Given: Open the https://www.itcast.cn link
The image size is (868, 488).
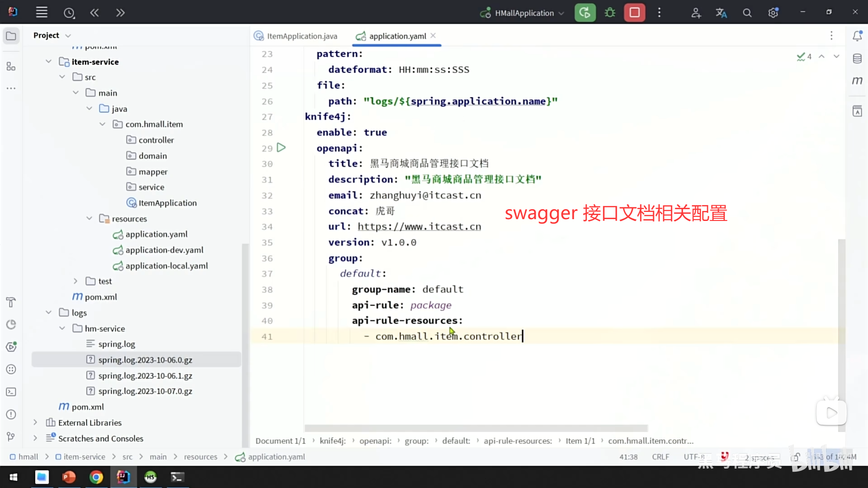Looking at the screenshot, I should [419, 227].
